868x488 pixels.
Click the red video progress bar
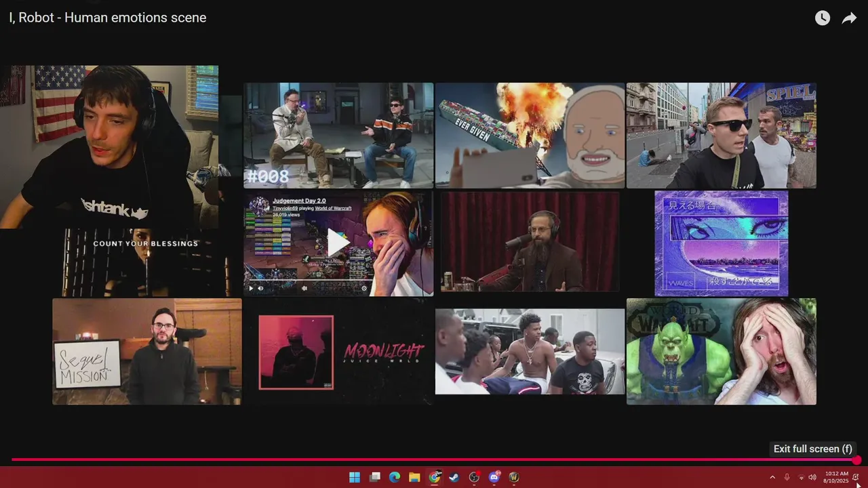click(434, 460)
